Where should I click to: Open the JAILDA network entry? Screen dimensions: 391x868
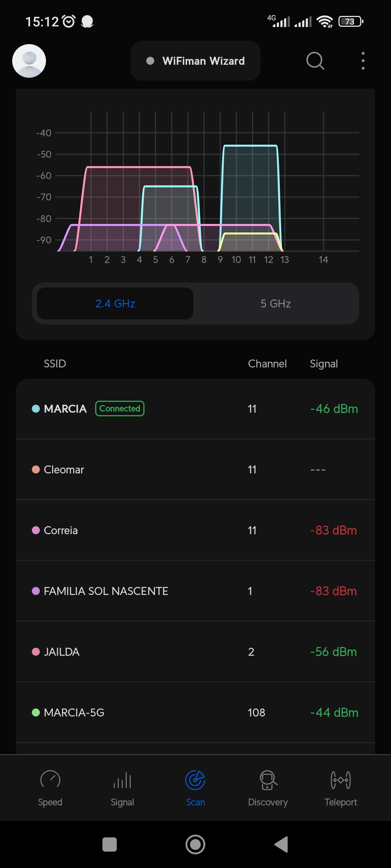195,652
